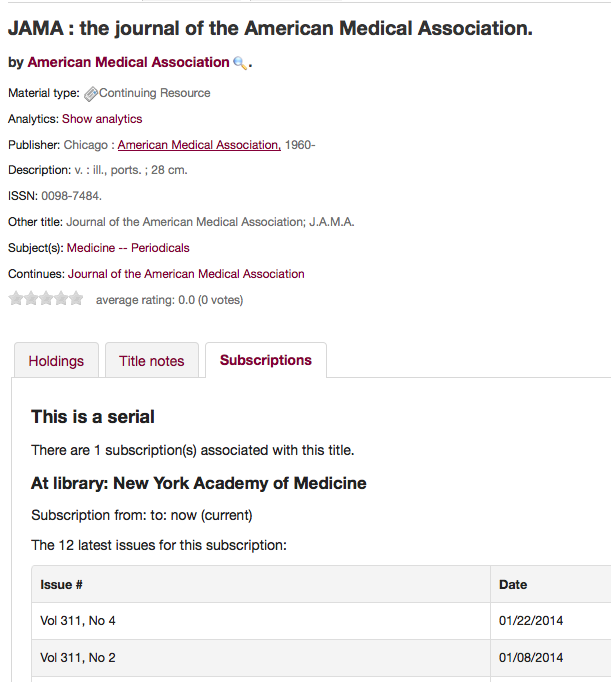611x682 pixels.
Task: Follow Continues Journal of the AMA link
Action: [186, 274]
